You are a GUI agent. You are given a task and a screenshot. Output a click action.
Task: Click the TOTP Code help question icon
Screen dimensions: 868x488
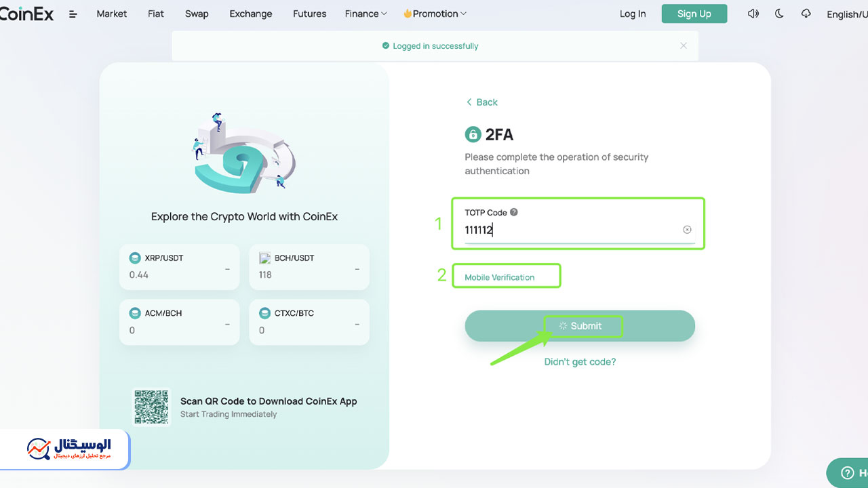pyautogui.click(x=514, y=212)
